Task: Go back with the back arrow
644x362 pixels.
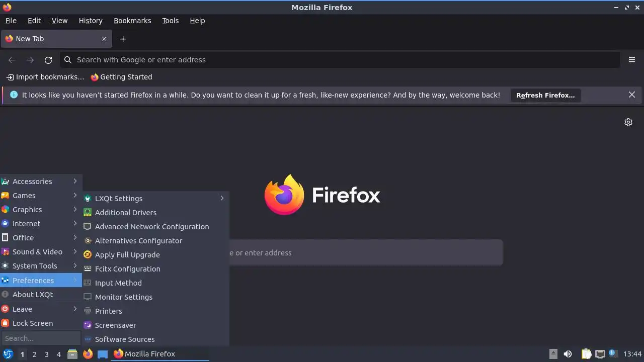Action: [x=12, y=60]
